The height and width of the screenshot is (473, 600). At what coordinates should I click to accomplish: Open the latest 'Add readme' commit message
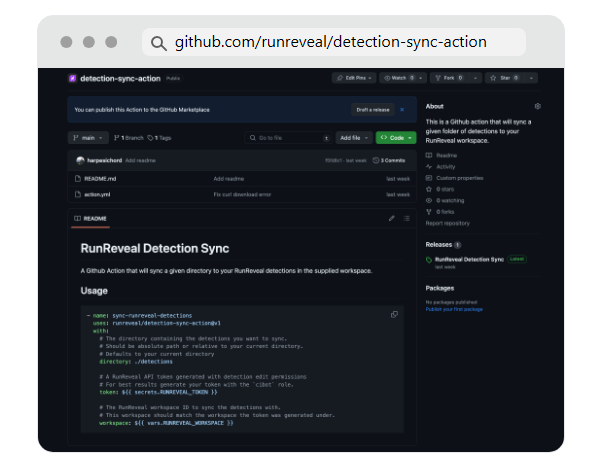[x=140, y=160]
